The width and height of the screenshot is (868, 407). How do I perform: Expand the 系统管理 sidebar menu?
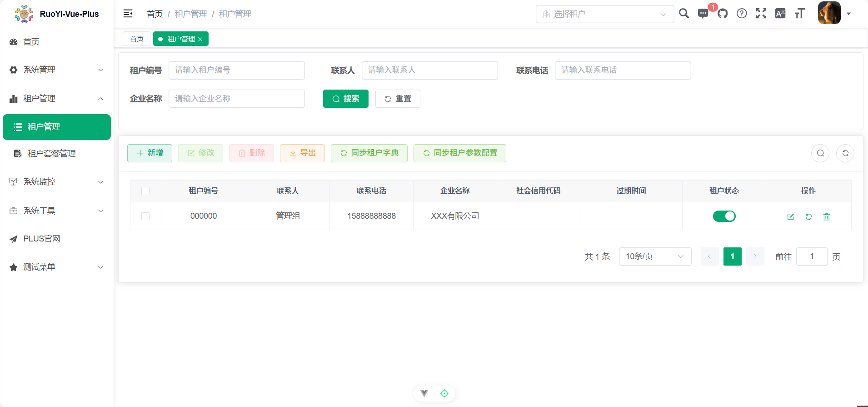tap(57, 70)
